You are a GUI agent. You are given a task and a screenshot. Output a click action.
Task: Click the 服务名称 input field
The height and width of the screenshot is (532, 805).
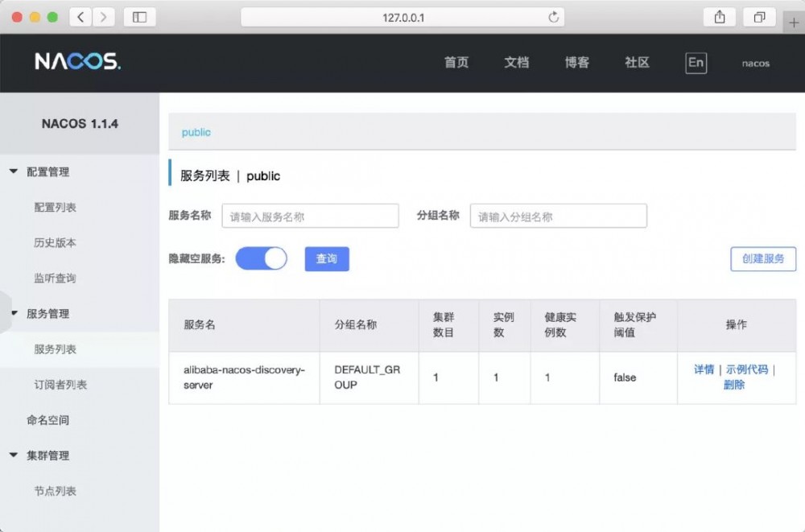[310, 217]
